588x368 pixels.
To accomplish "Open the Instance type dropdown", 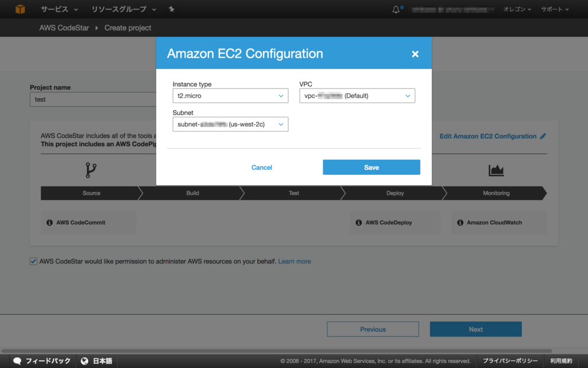I will coord(230,96).
